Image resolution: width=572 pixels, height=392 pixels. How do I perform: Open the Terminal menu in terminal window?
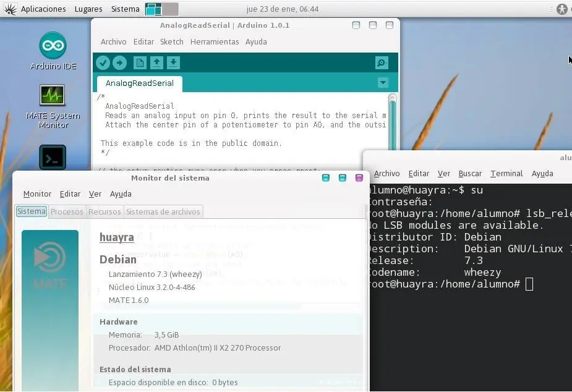[506, 174]
